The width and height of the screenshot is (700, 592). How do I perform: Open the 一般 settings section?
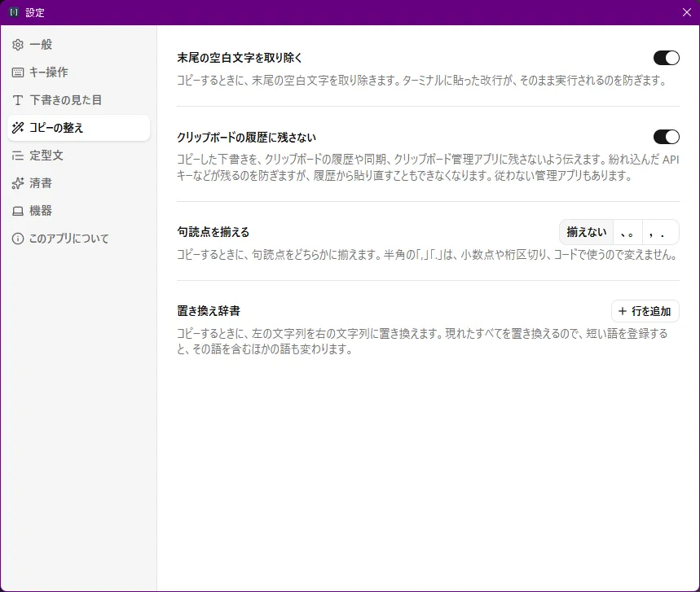pyautogui.click(x=78, y=45)
